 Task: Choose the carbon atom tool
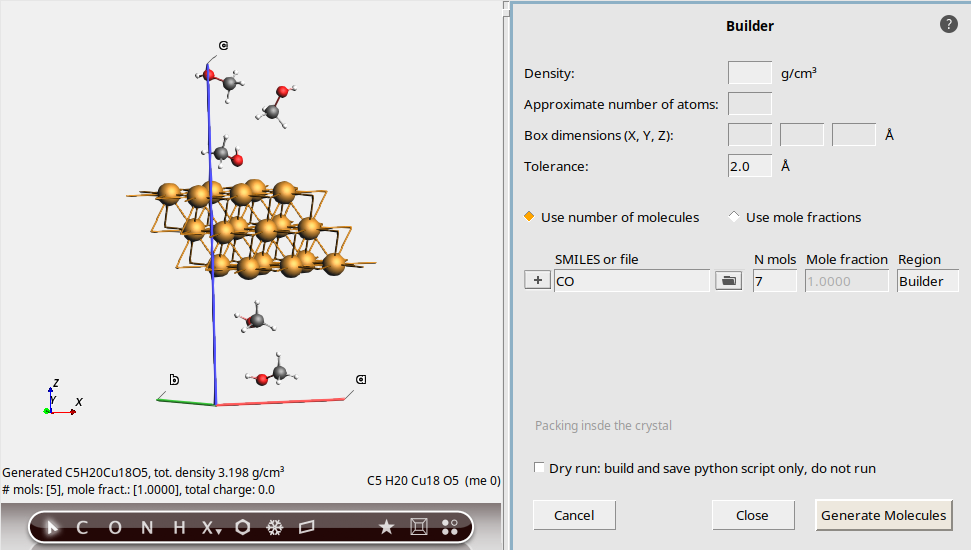coord(82,528)
